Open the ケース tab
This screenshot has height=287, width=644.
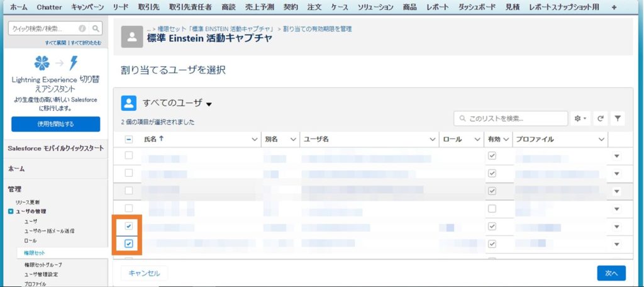pyautogui.click(x=339, y=7)
